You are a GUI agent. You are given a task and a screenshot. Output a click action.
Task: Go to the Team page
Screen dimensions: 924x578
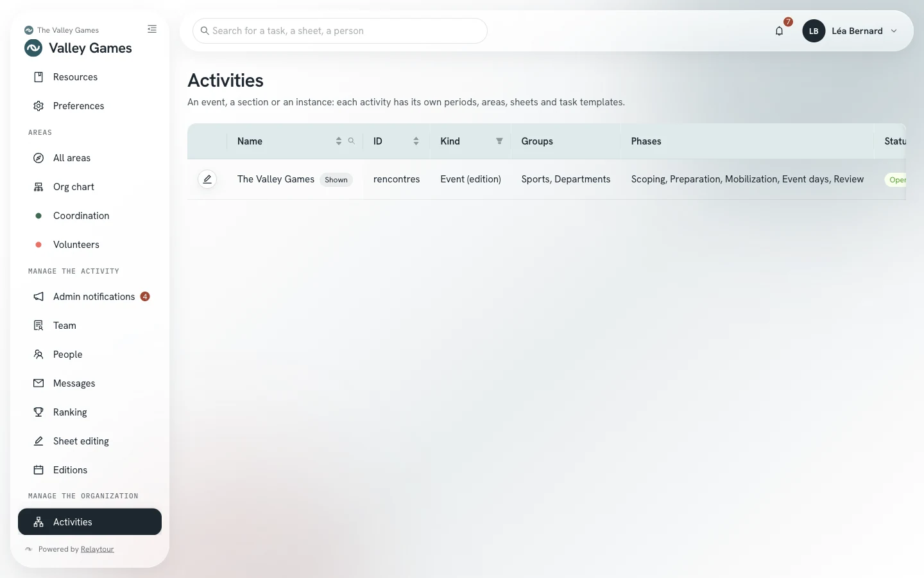[90, 326]
